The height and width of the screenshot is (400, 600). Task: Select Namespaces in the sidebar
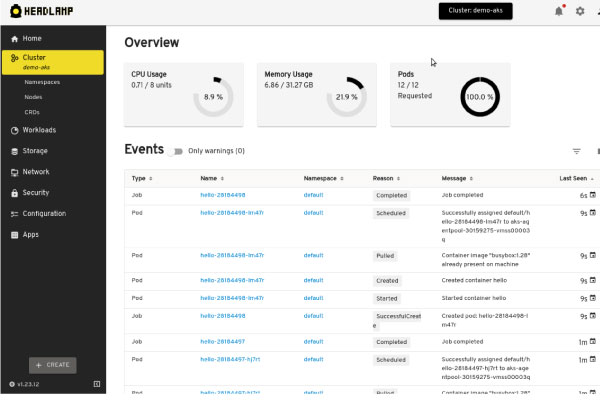click(x=42, y=82)
